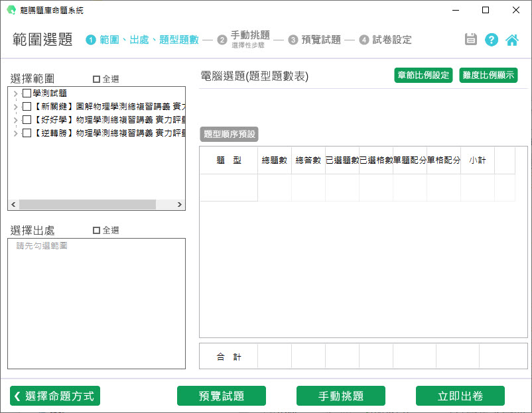Toggle 全選 checkbox beside 選擇出處
This screenshot has width=532, height=413.
click(97, 230)
